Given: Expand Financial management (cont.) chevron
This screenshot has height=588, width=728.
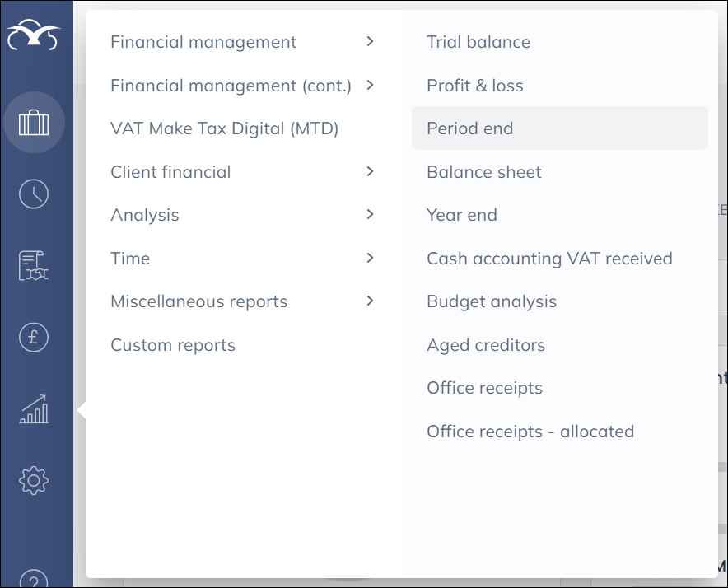Looking at the screenshot, I should (370, 85).
